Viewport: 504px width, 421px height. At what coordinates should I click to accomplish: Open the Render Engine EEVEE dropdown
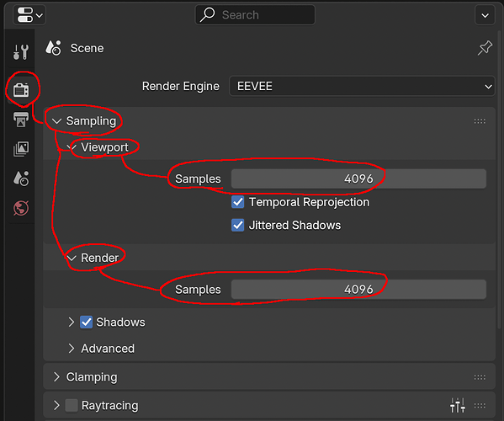point(362,86)
